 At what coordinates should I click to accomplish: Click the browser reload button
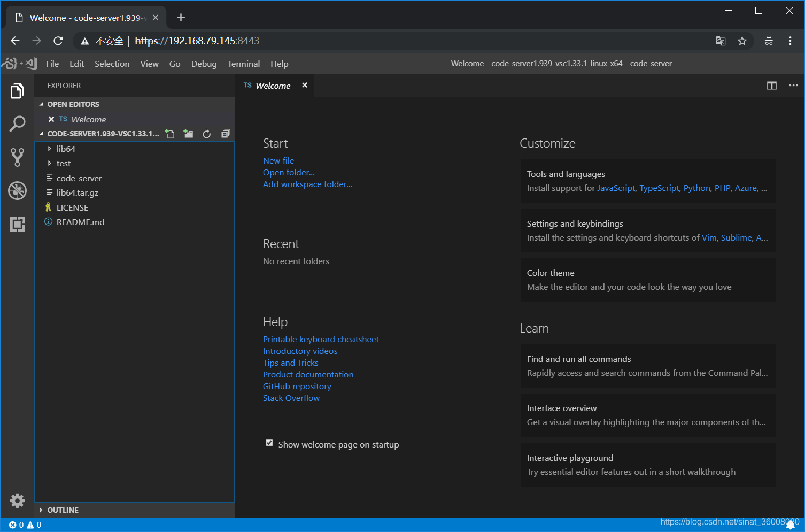58,41
